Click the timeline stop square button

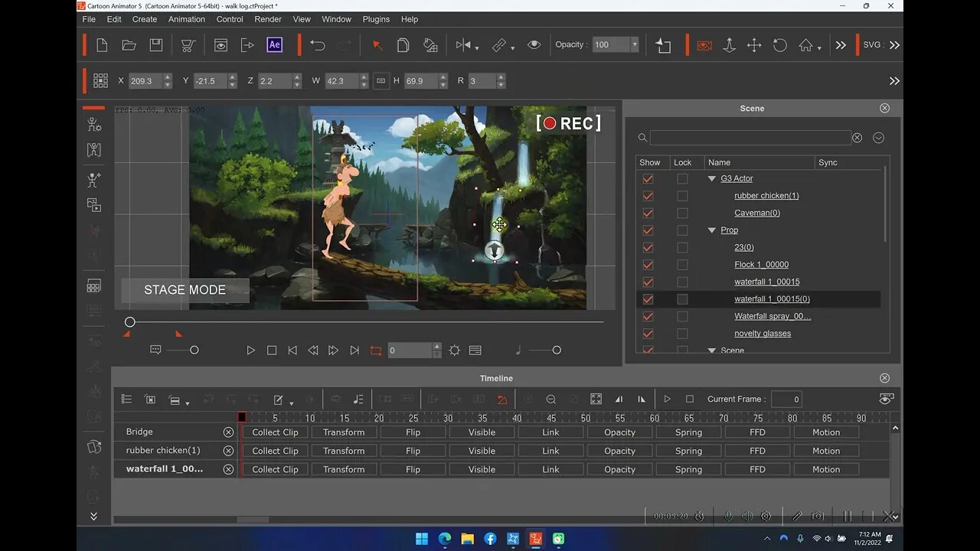coord(690,399)
